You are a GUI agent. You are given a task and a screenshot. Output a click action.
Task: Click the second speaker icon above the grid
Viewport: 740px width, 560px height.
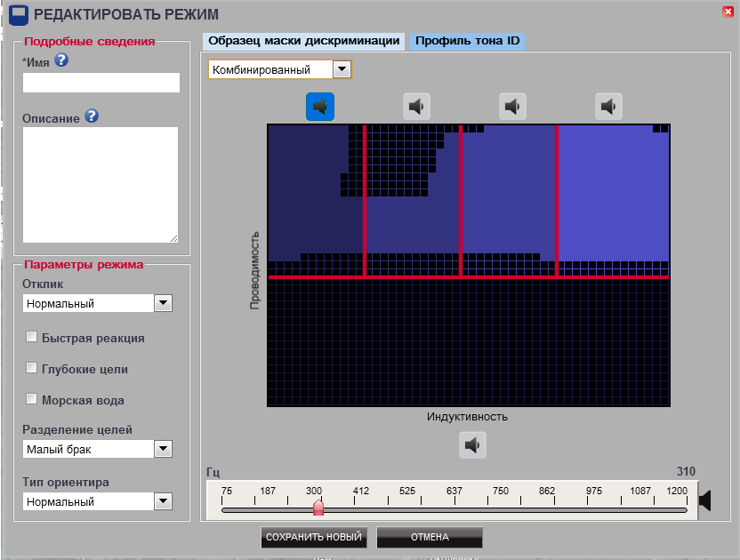(x=416, y=107)
